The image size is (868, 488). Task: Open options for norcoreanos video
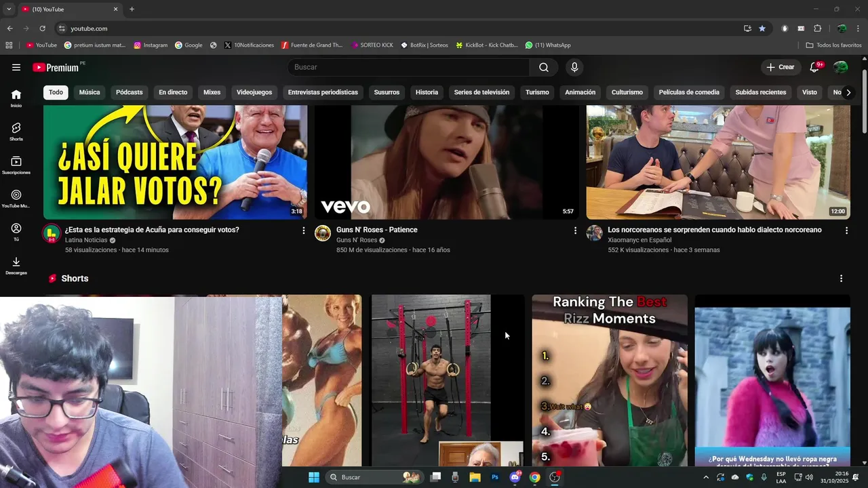pos(846,230)
